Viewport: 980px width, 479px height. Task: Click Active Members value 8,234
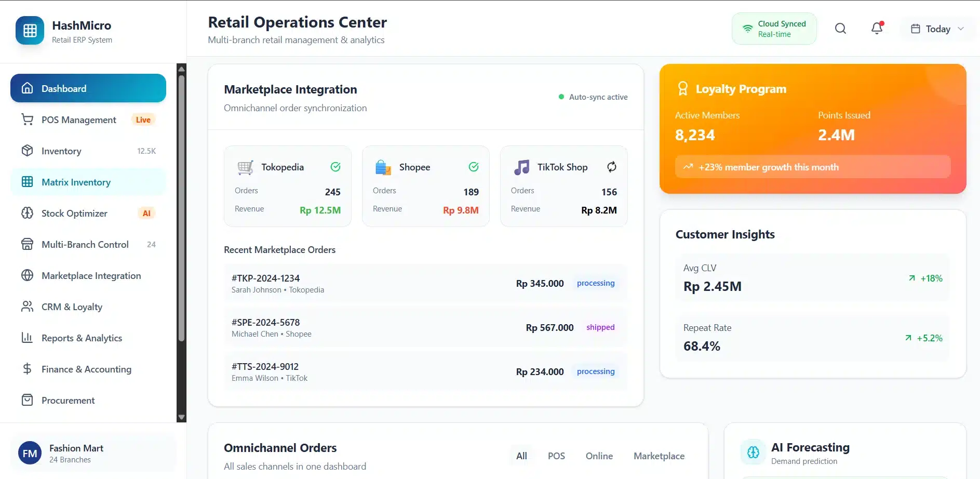pyautogui.click(x=695, y=135)
